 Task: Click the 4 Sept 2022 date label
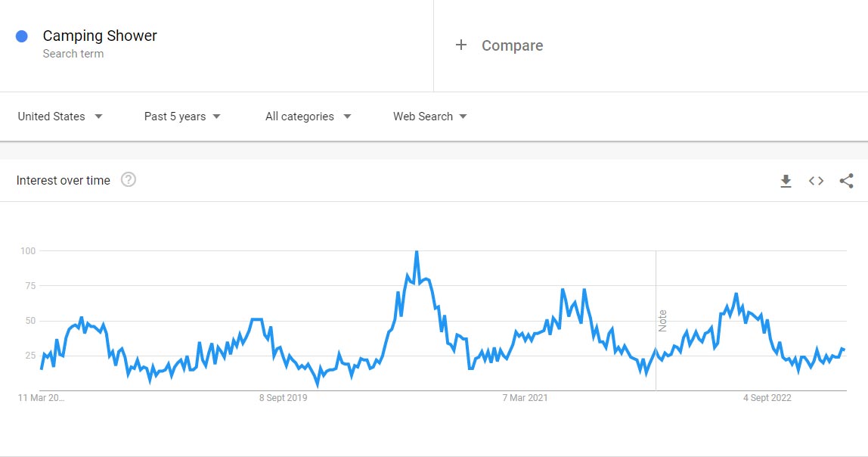point(767,398)
